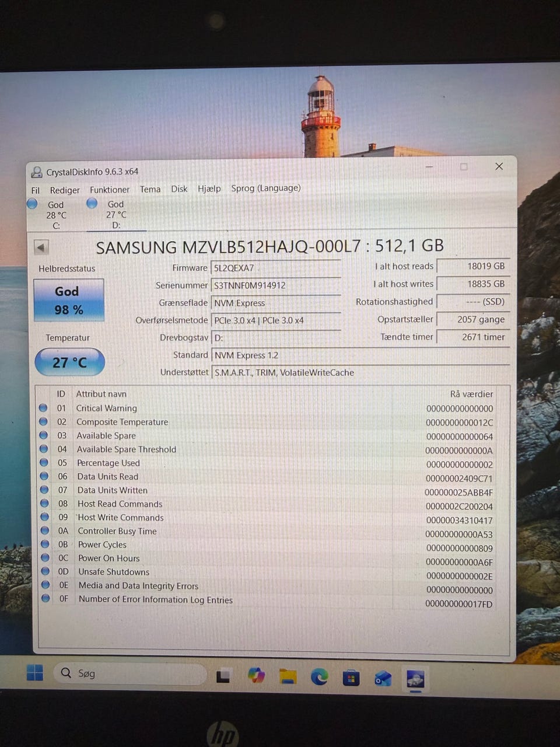Click raw value 000000025ABB4F

459,492
